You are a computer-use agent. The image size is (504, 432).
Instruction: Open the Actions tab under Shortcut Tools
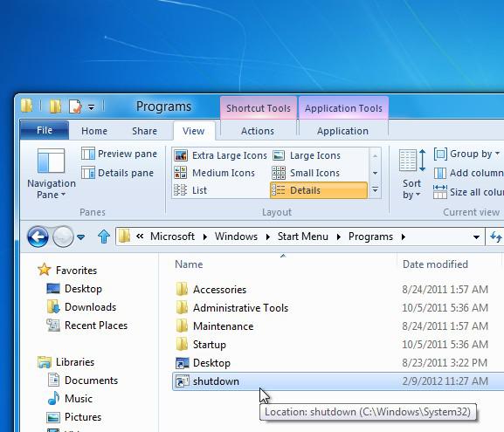point(258,131)
